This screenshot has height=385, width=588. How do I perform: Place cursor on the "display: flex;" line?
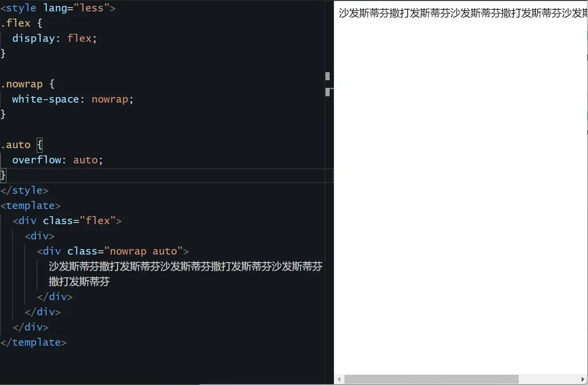coord(54,39)
